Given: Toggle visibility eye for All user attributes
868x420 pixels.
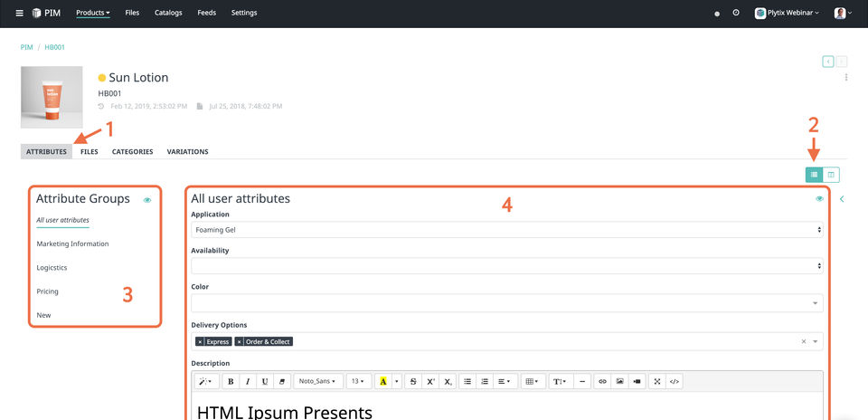Looking at the screenshot, I should click(819, 198).
